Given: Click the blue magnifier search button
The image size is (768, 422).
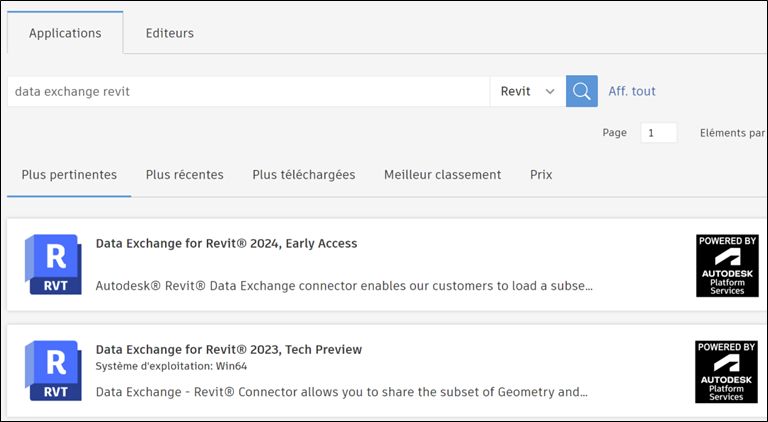Looking at the screenshot, I should click(581, 91).
